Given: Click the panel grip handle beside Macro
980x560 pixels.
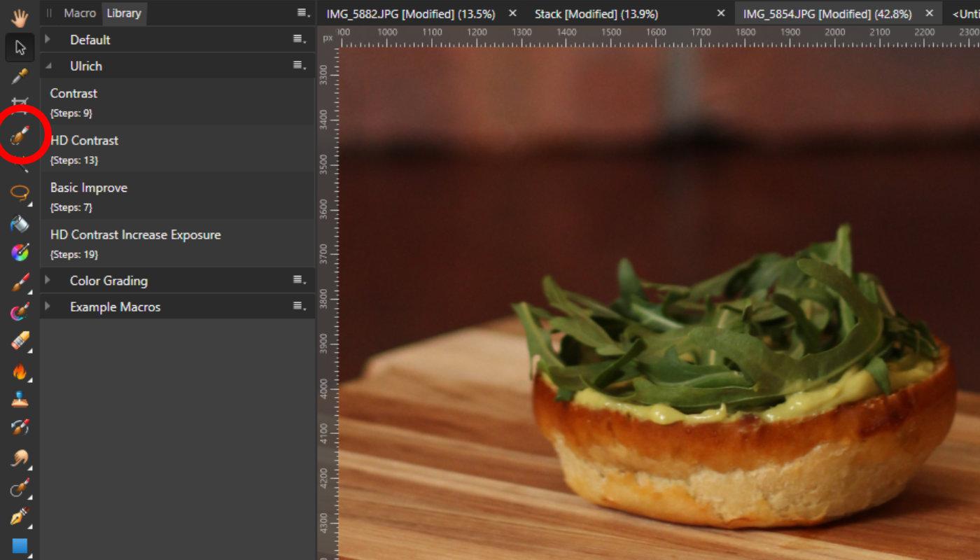Looking at the screenshot, I should 49,13.
